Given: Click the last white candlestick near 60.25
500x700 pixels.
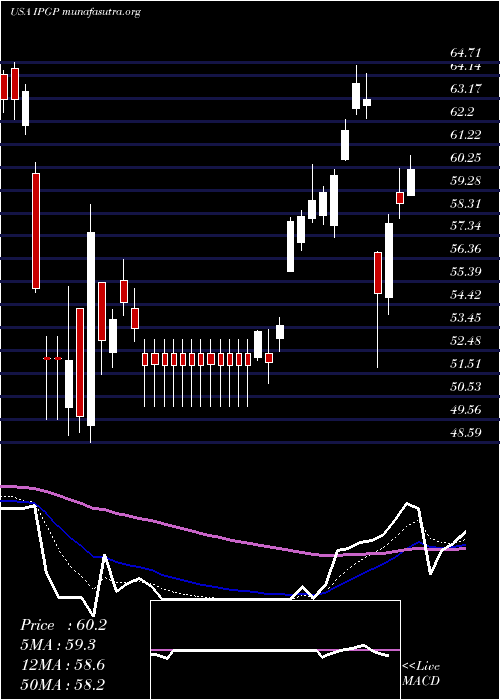Looking at the screenshot, I should click(x=411, y=182).
